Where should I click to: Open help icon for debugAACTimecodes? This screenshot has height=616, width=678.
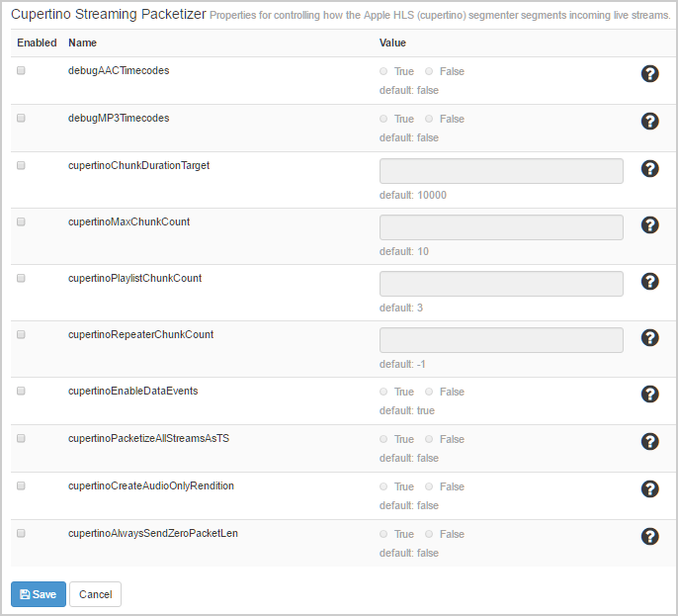[649, 74]
